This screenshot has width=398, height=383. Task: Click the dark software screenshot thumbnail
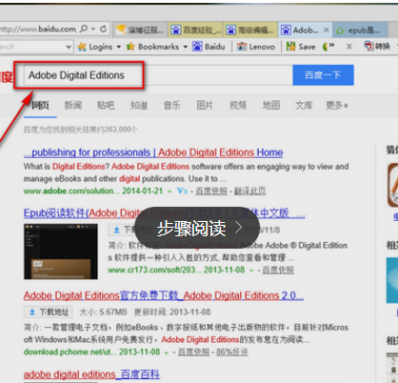click(x=61, y=251)
